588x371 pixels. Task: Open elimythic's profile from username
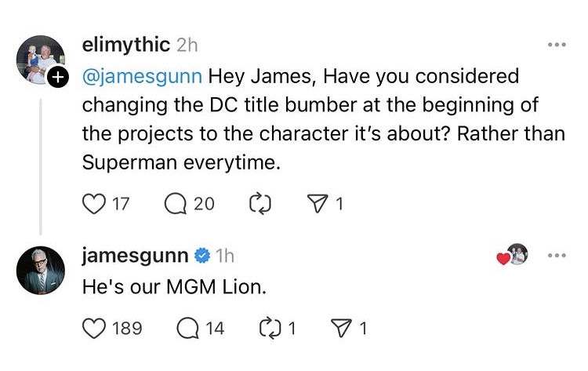click(126, 45)
